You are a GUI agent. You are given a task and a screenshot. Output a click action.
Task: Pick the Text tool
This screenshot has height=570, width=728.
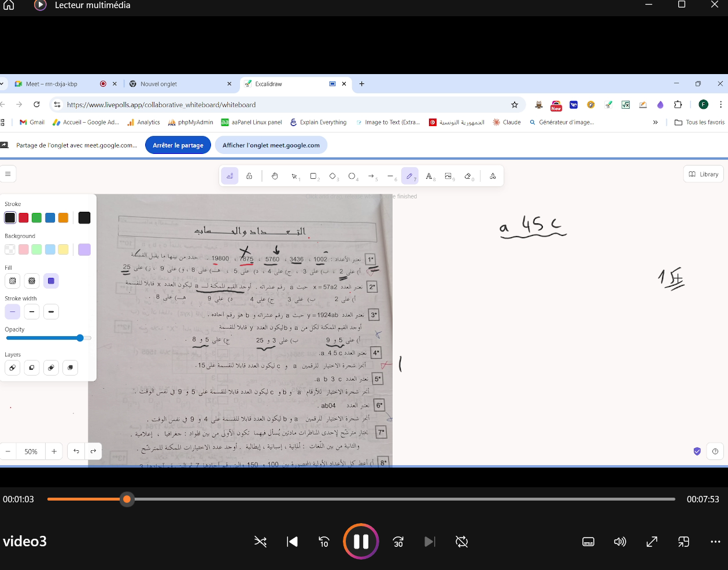pyautogui.click(x=429, y=176)
